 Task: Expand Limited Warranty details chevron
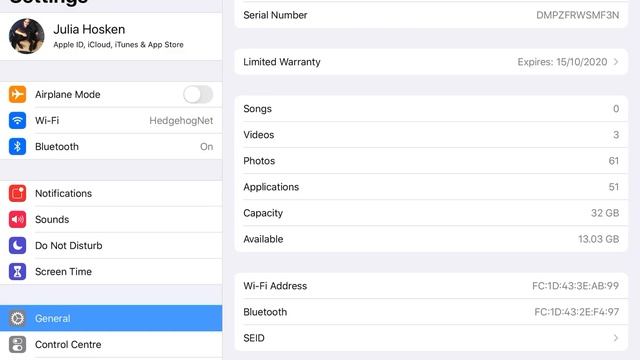tap(616, 62)
